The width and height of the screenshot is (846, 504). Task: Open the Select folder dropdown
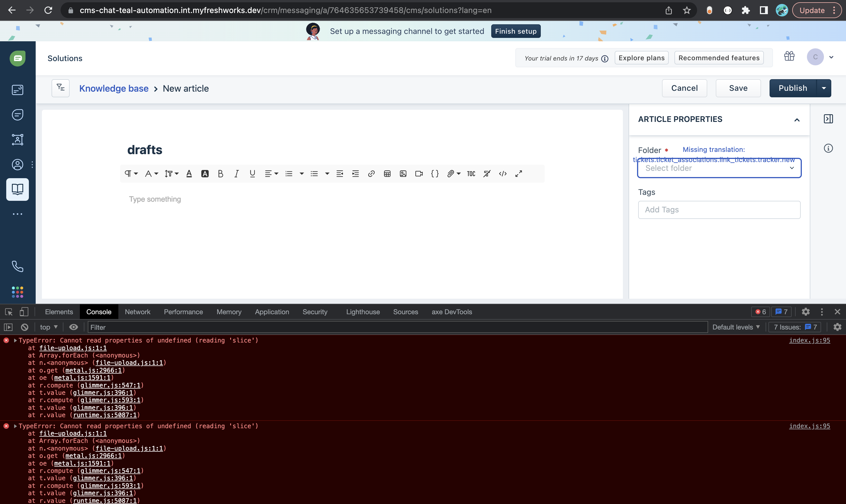pyautogui.click(x=719, y=168)
